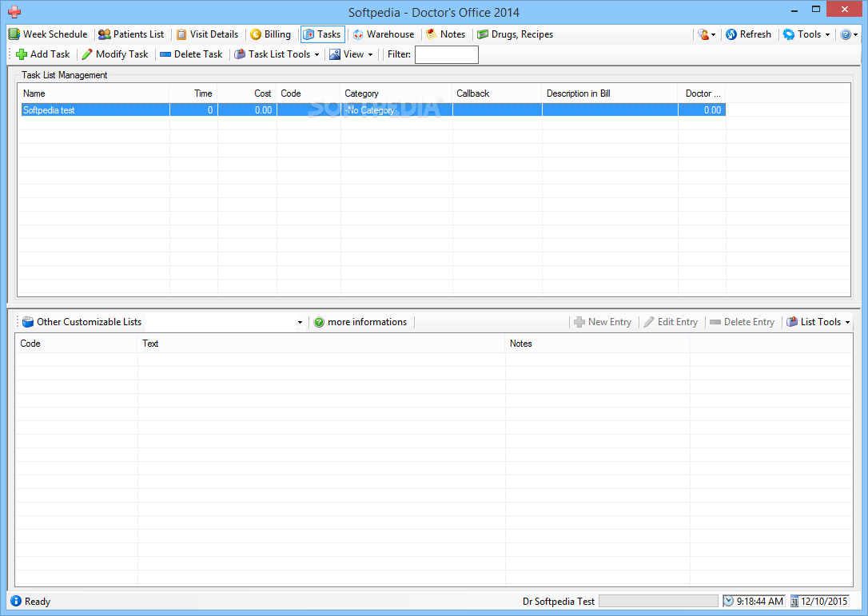This screenshot has width=868, height=616.
Task: Click the lower list Notes column header
Action: click(597, 344)
